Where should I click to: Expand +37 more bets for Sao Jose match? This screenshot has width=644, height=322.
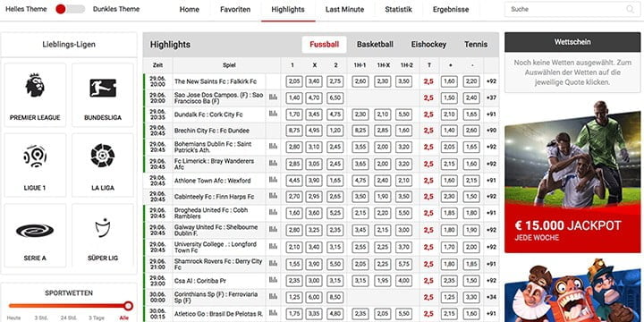(x=491, y=97)
